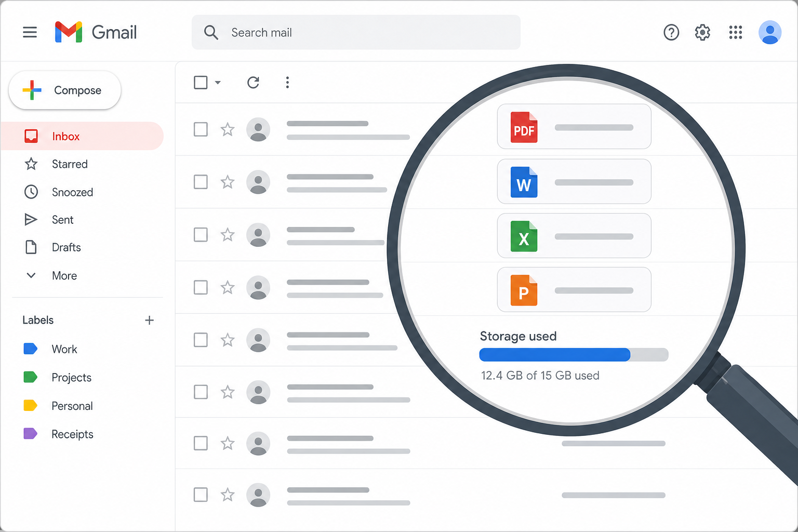Click the sender avatar in first email
Screen dimensions: 798x532
click(x=258, y=129)
